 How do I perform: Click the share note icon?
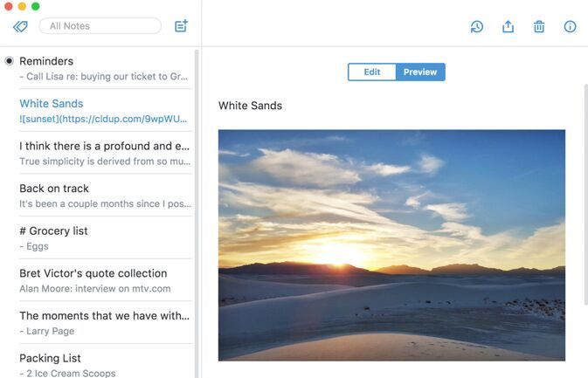tap(508, 26)
